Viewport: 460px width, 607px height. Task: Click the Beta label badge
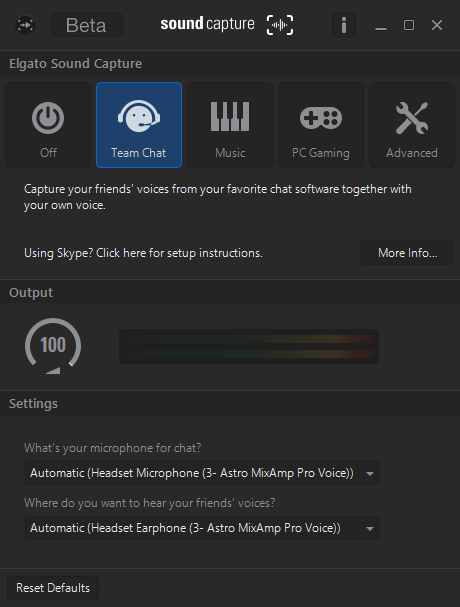[x=87, y=25]
